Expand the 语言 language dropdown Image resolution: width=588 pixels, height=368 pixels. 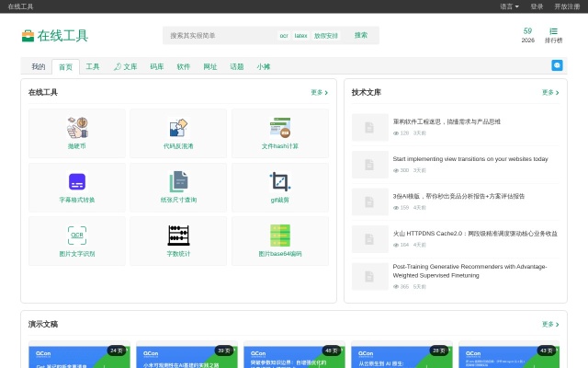pos(509,6)
